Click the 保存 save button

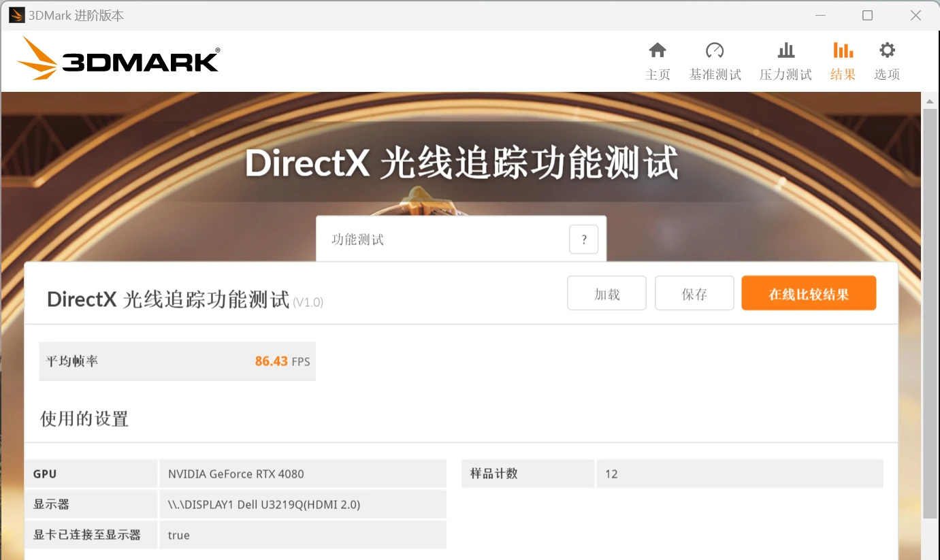pyautogui.click(x=694, y=293)
